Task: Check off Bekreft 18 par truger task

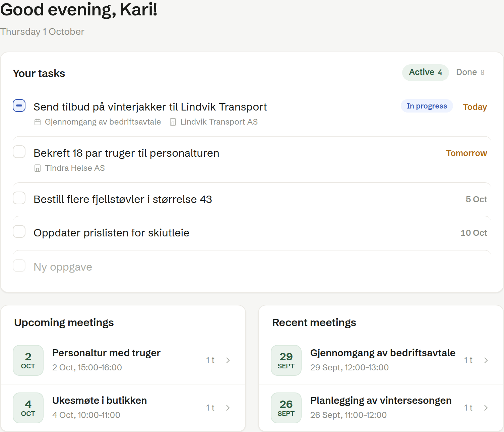Action: (x=19, y=152)
